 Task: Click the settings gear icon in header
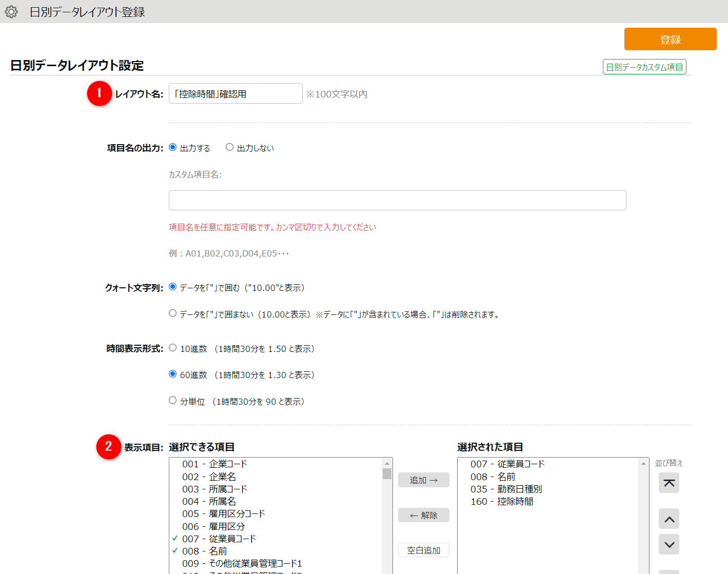tap(11, 12)
